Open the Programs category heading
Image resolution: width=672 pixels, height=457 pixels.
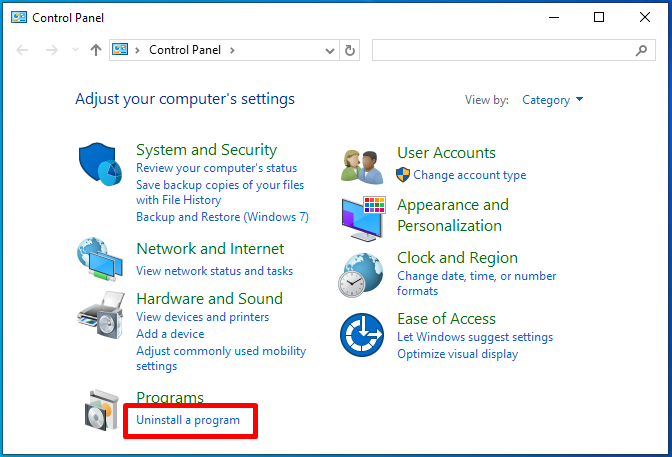170,398
